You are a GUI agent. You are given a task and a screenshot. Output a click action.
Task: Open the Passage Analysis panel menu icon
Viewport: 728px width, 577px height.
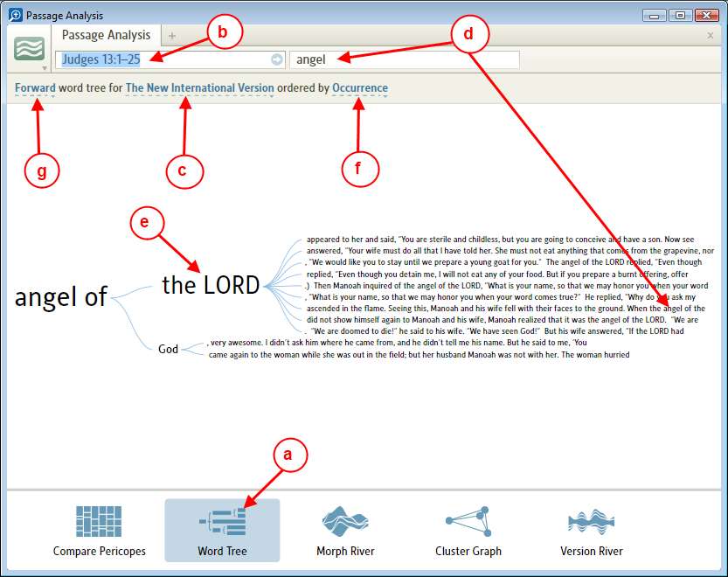[29, 49]
